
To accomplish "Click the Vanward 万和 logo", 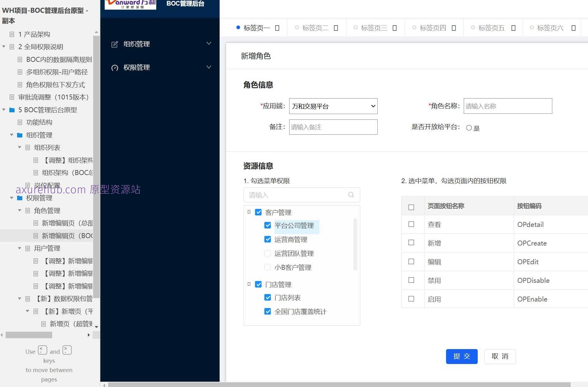I will (x=130, y=4).
